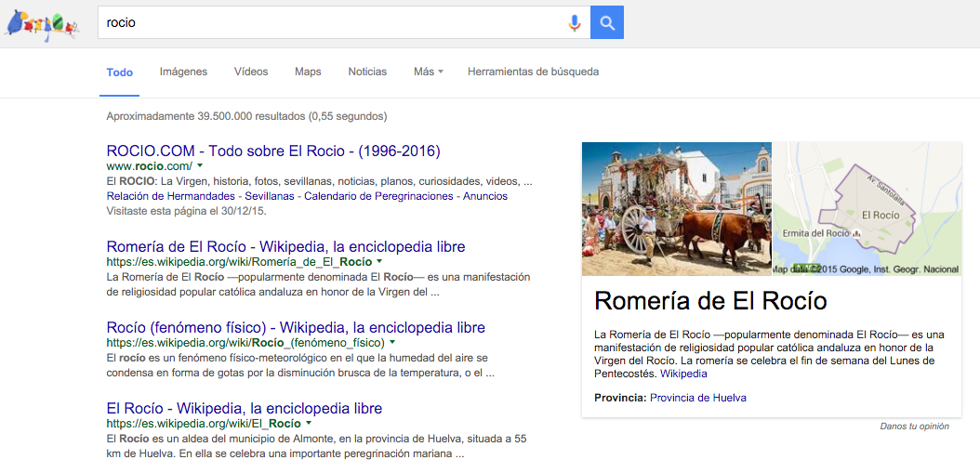
Task: Open the ROCIO.COM result title
Action: pos(273,151)
